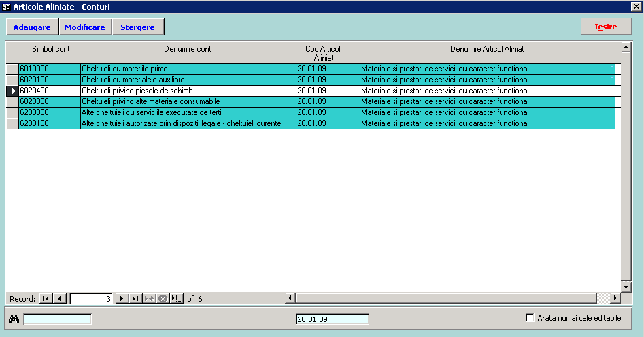644x337 pixels.
Task: Click the red Iesire button
Action: click(x=605, y=27)
